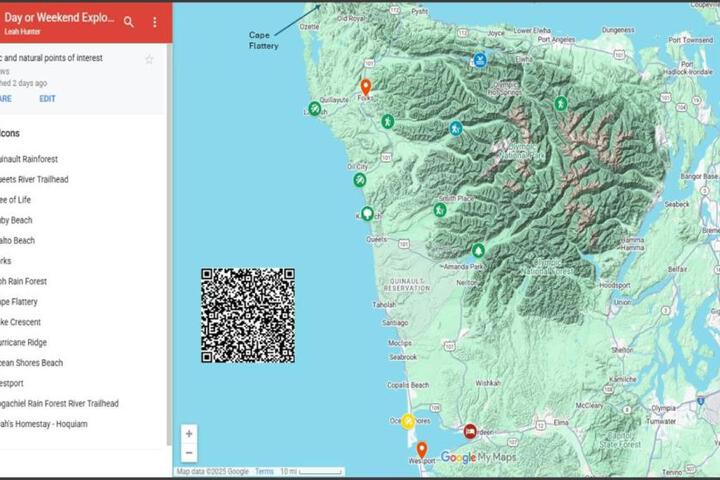
Task: Click the EDIT link in sidebar
Action: 47,99
